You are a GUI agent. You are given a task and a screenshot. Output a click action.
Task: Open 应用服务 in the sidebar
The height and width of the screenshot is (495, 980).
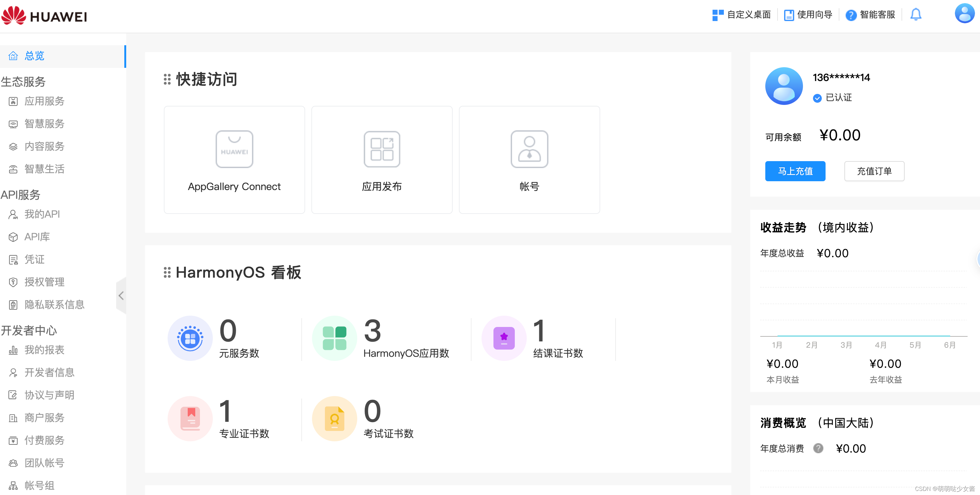[x=44, y=101]
